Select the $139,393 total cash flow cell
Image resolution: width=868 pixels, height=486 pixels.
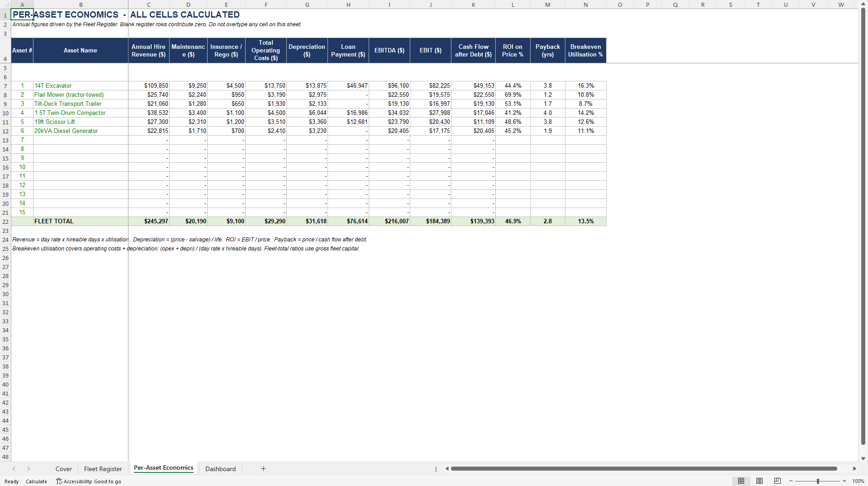click(x=474, y=222)
